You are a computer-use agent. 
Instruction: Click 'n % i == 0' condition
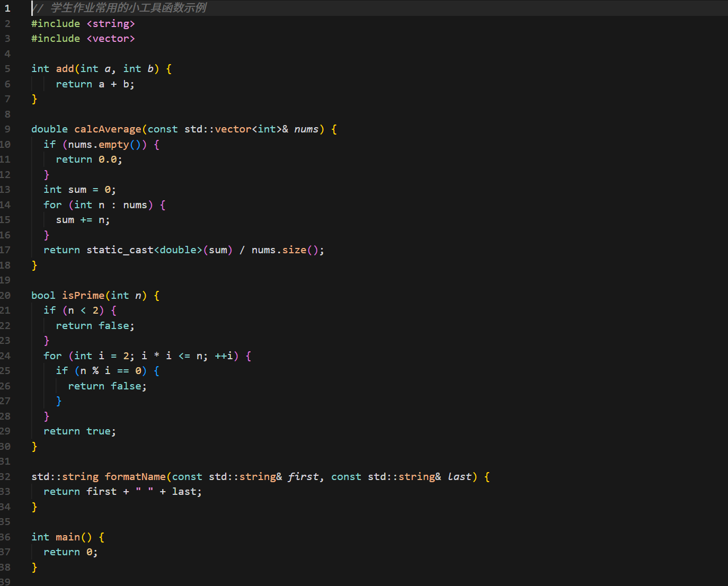(x=111, y=371)
